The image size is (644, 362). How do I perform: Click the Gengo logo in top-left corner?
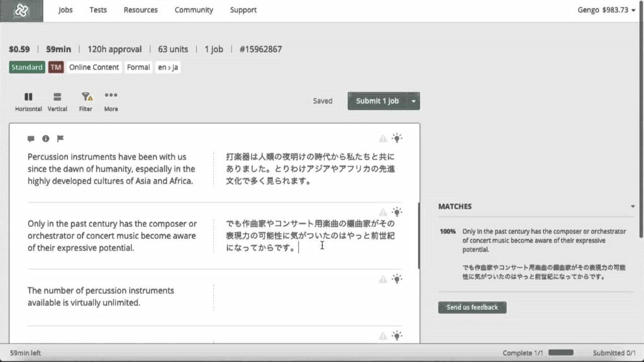[x=21, y=10]
